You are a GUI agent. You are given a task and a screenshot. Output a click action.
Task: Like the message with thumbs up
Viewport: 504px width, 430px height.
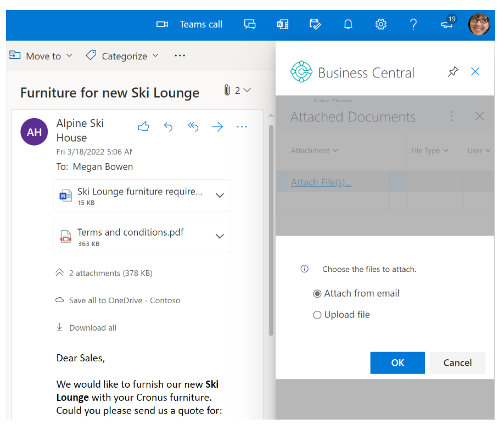click(143, 127)
